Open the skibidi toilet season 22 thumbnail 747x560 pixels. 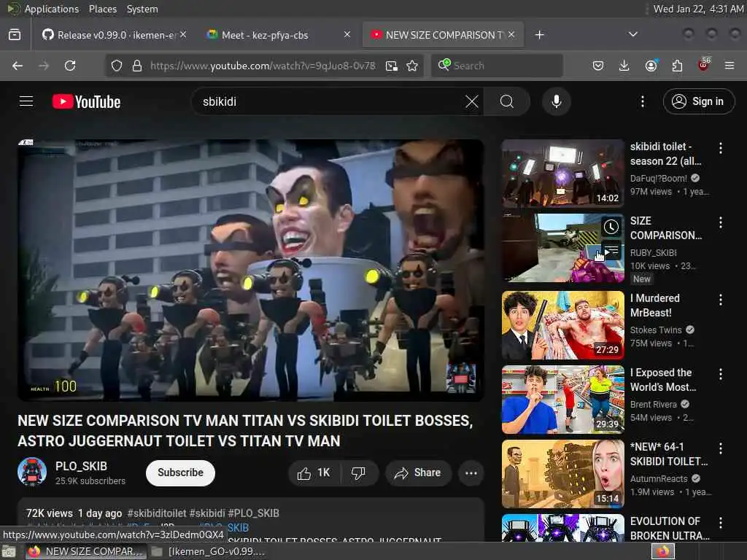pos(562,174)
